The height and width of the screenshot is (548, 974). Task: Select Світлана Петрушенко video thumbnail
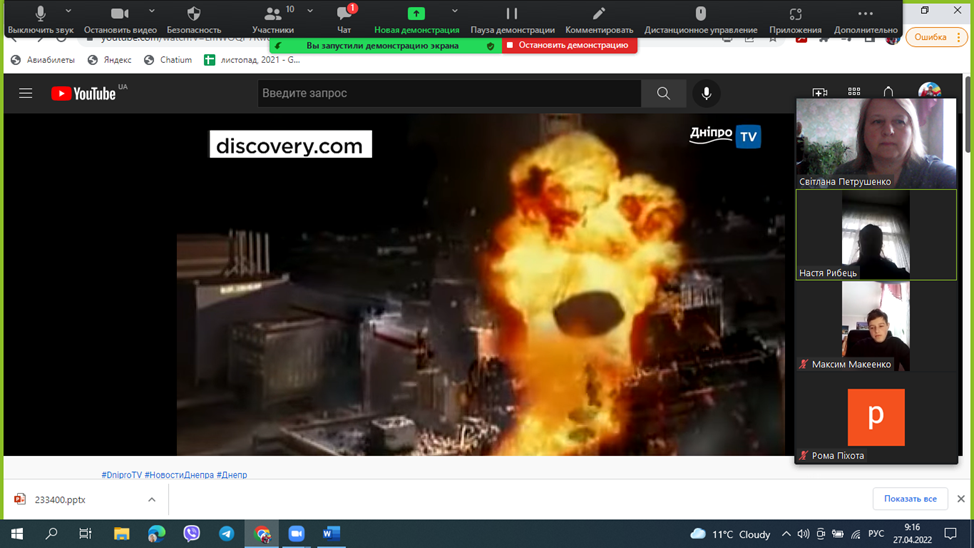pos(876,143)
